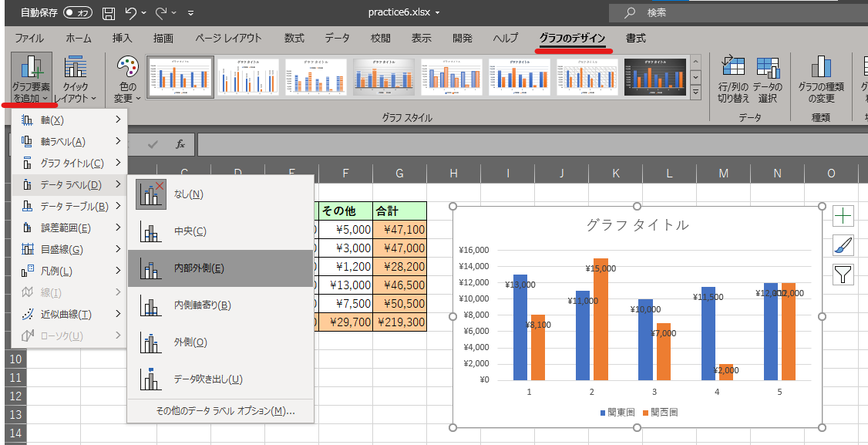Screen dimensions: 868x445
Task: Select column header H
Action: (454, 174)
